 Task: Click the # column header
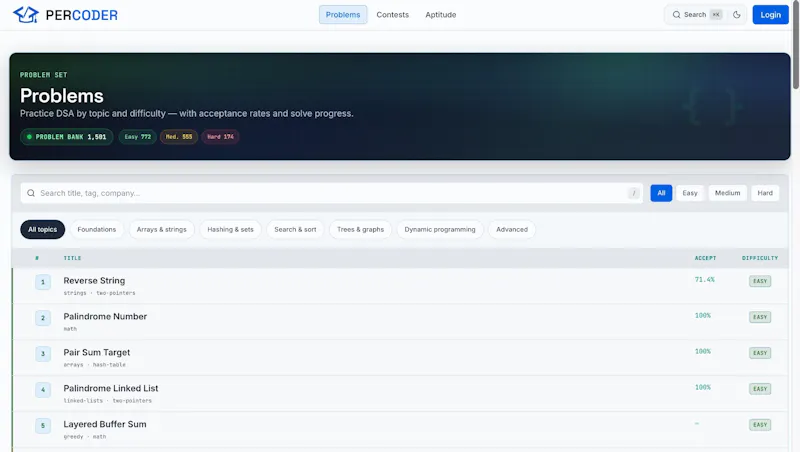37,258
